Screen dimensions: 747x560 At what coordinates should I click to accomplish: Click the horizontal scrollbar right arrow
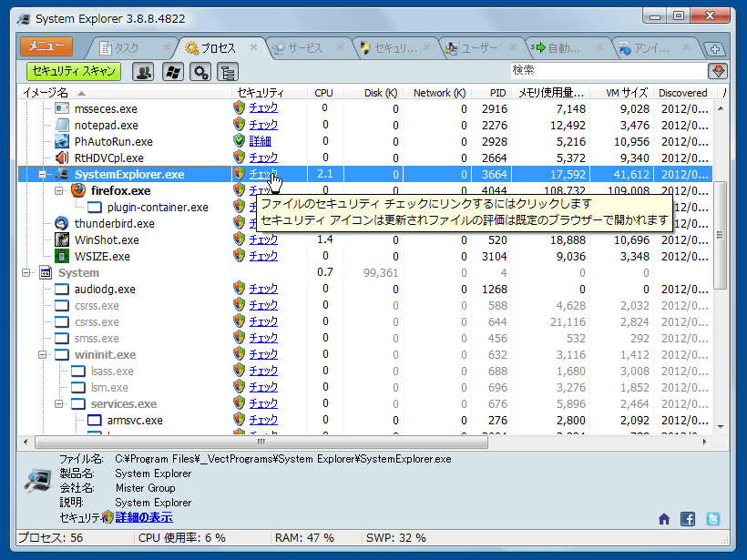pyautogui.click(x=705, y=443)
